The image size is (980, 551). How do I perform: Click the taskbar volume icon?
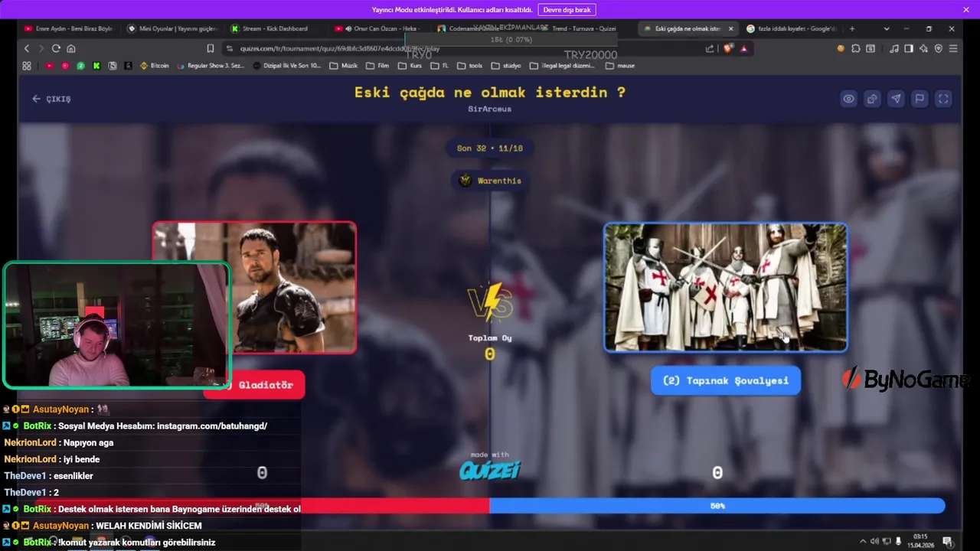(874, 542)
